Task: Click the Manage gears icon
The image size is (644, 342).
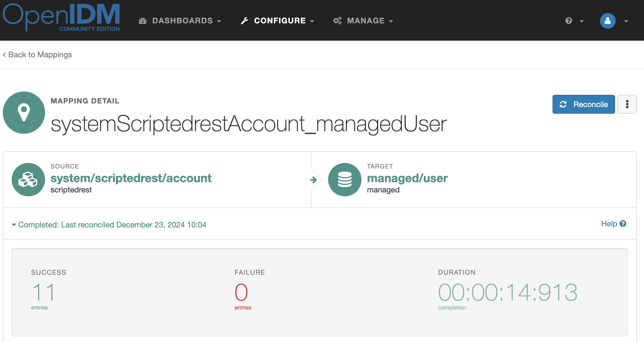Action: (x=337, y=21)
